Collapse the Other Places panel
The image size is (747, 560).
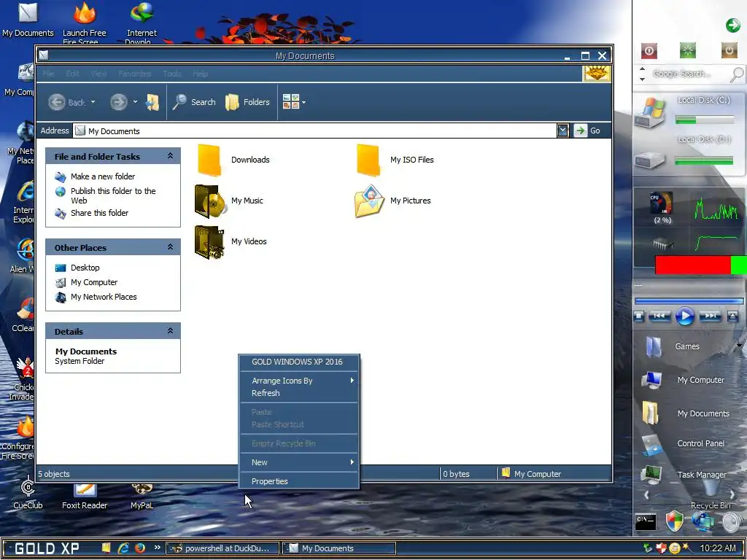click(x=170, y=247)
